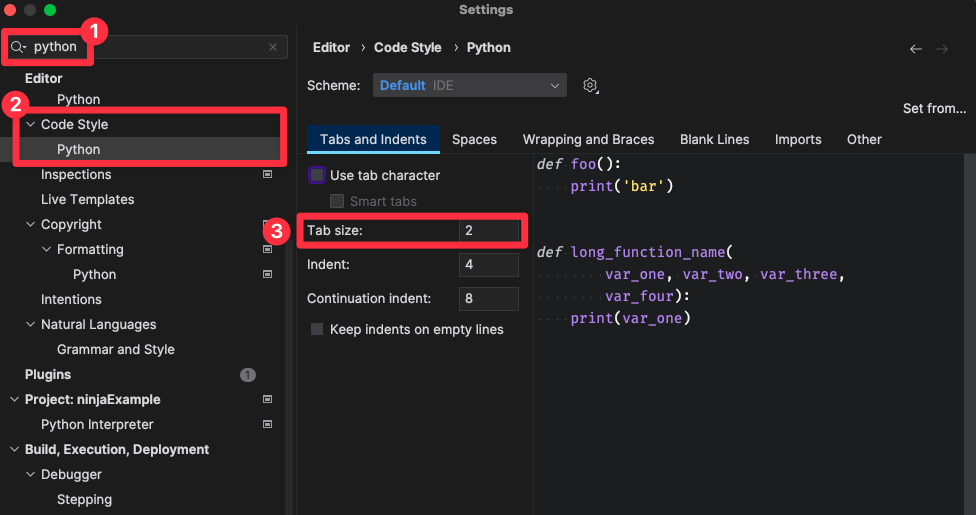Open Python Interpreter settings
976x515 pixels.
pyautogui.click(x=97, y=424)
